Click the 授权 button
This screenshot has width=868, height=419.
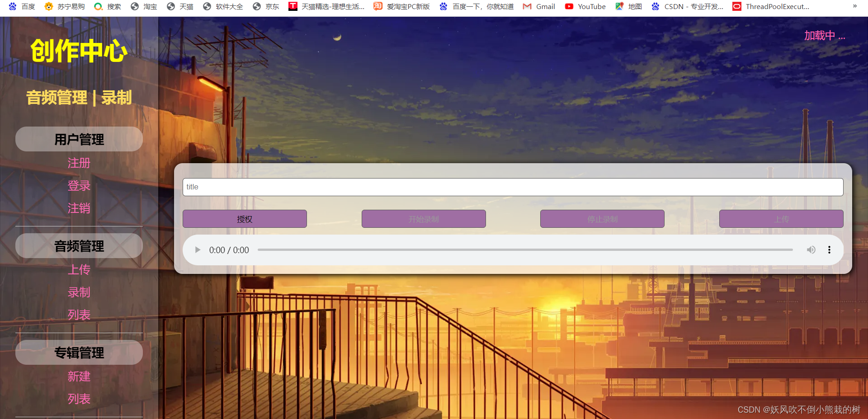point(245,219)
